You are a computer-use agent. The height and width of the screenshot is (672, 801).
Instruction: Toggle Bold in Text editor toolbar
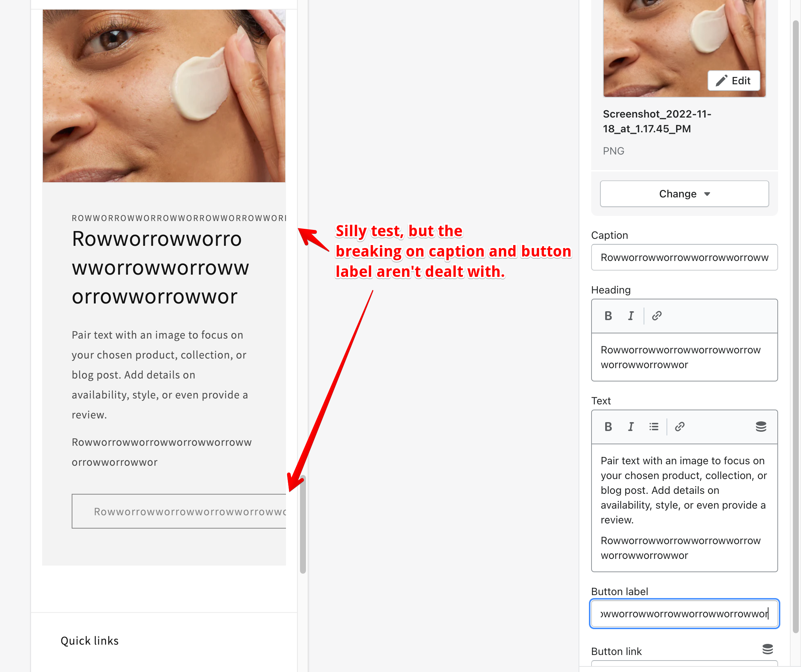(x=608, y=427)
